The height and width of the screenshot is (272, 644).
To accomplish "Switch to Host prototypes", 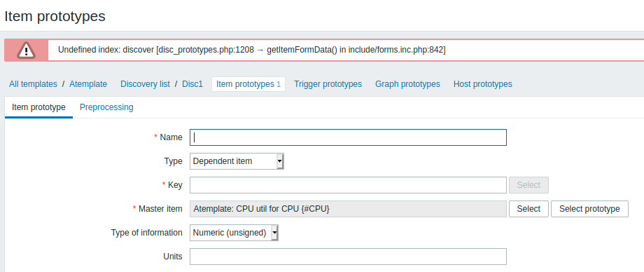I will tap(482, 84).
